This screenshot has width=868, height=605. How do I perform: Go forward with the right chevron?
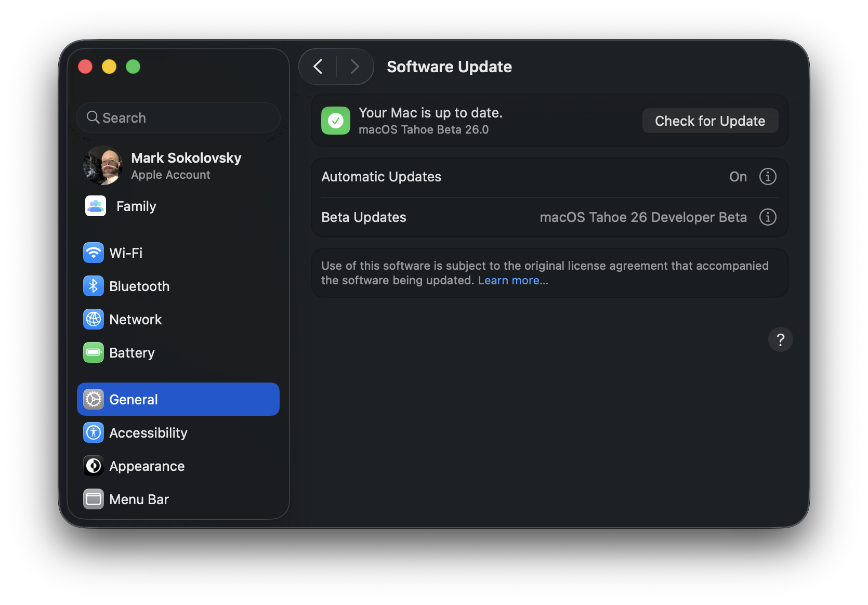click(355, 67)
